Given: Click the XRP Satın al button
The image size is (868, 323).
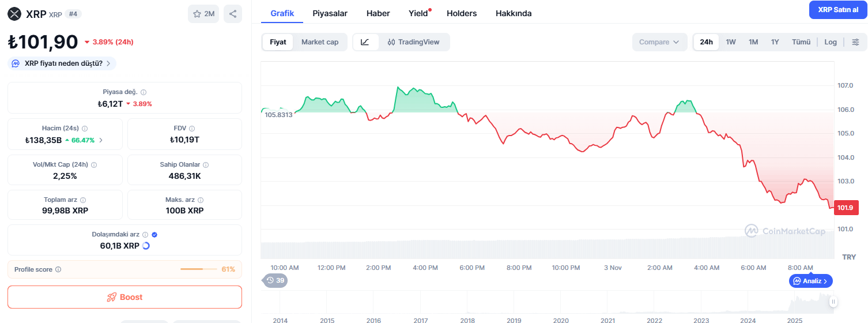Looking at the screenshot, I should click(838, 10).
